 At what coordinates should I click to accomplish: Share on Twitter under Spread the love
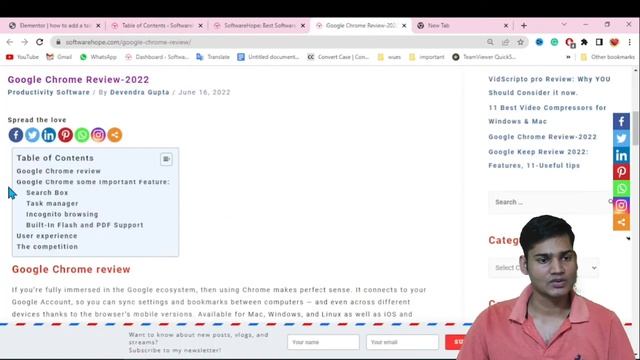click(32, 135)
